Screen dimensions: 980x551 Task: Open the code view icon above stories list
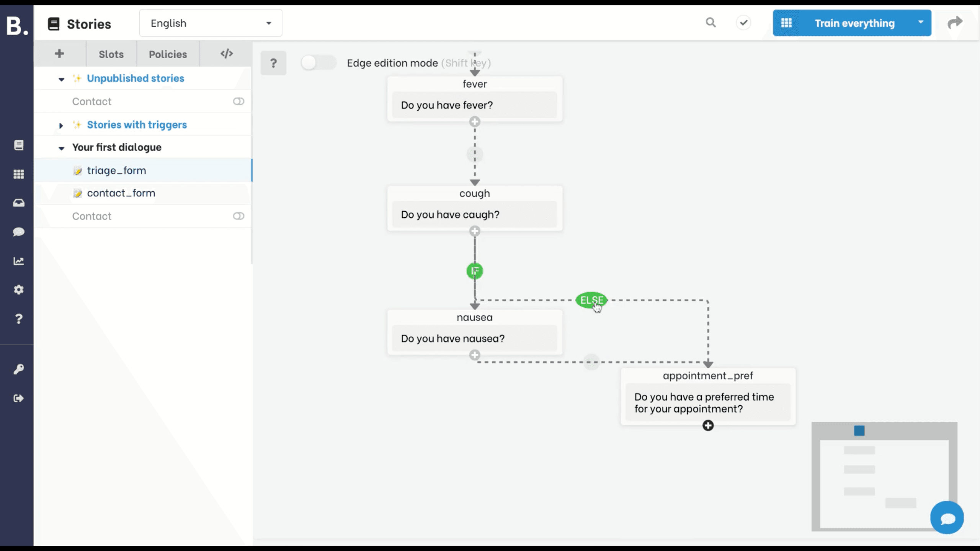(226, 54)
